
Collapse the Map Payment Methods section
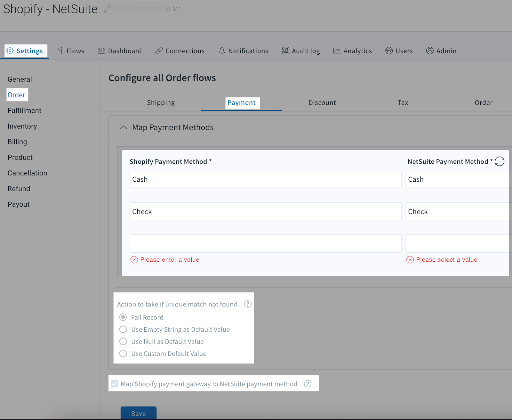coord(124,127)
